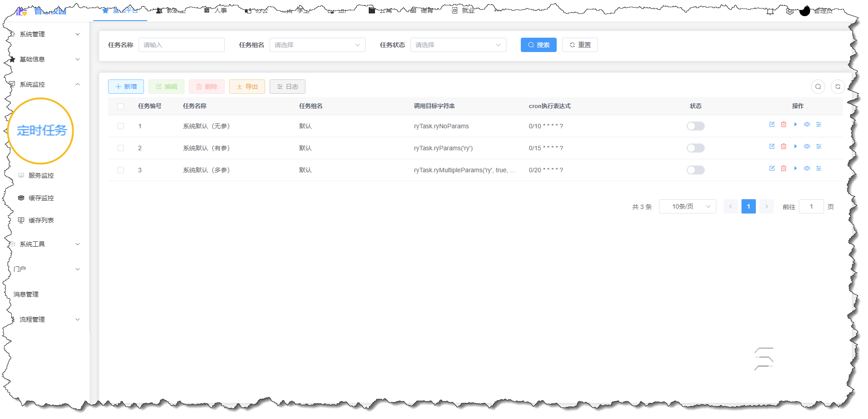
Task: Run task 1 once via the play icon
Action: (795, 124)
